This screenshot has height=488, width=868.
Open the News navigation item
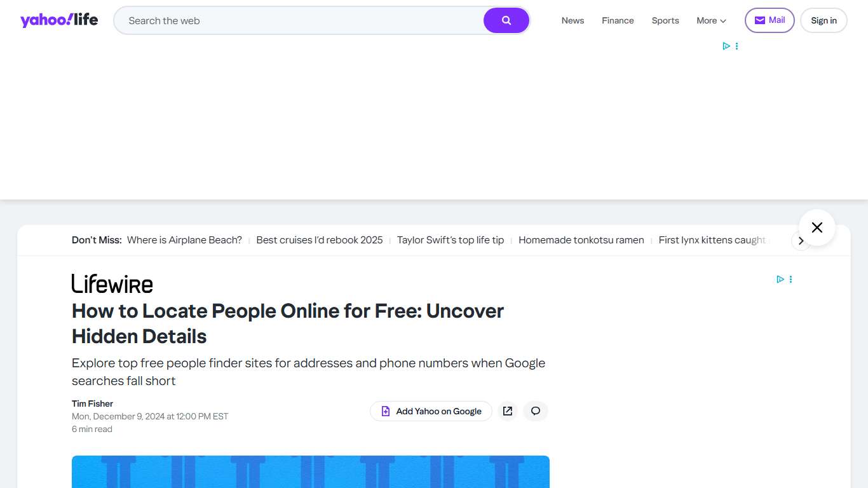coord(572,20)
